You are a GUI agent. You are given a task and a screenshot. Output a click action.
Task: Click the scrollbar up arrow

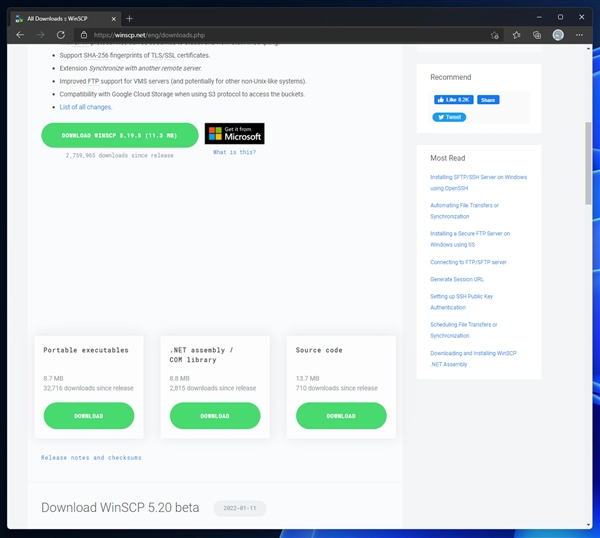click(588, 49)
